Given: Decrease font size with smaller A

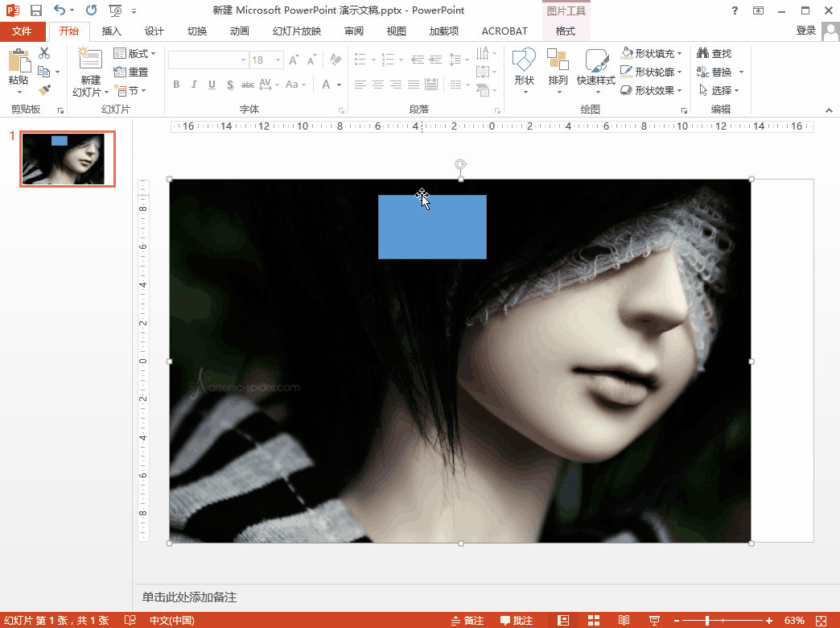Looking at the screenshot, I should [312, 60].
